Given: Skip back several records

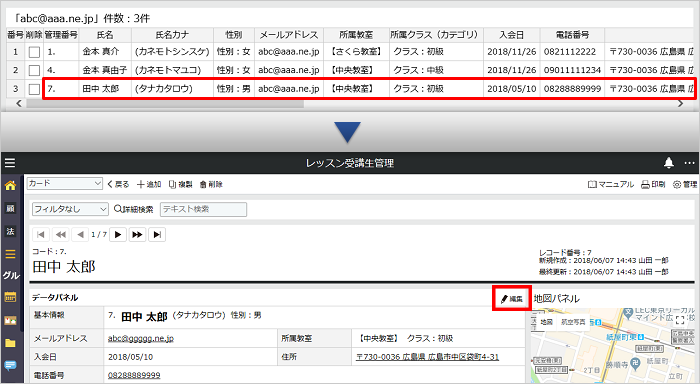Looking at the screenshot, I should (60, 234).
